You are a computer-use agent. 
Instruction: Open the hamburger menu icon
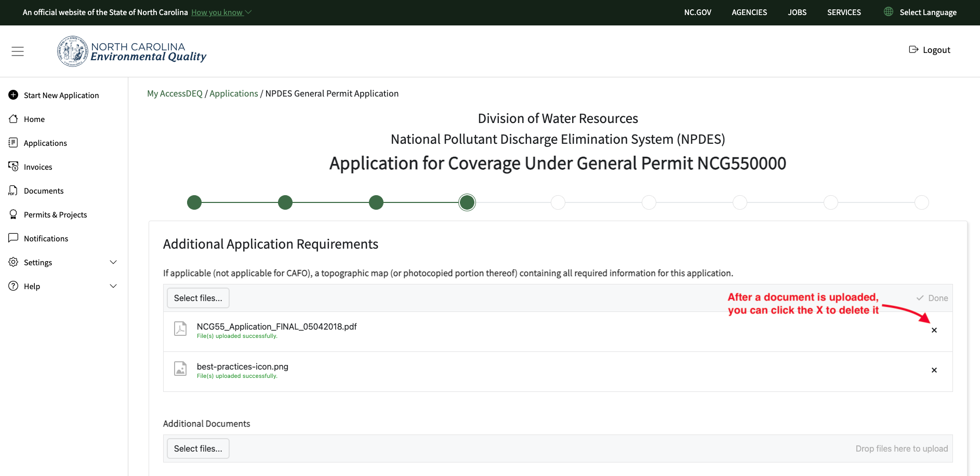[x=18, y=51]
